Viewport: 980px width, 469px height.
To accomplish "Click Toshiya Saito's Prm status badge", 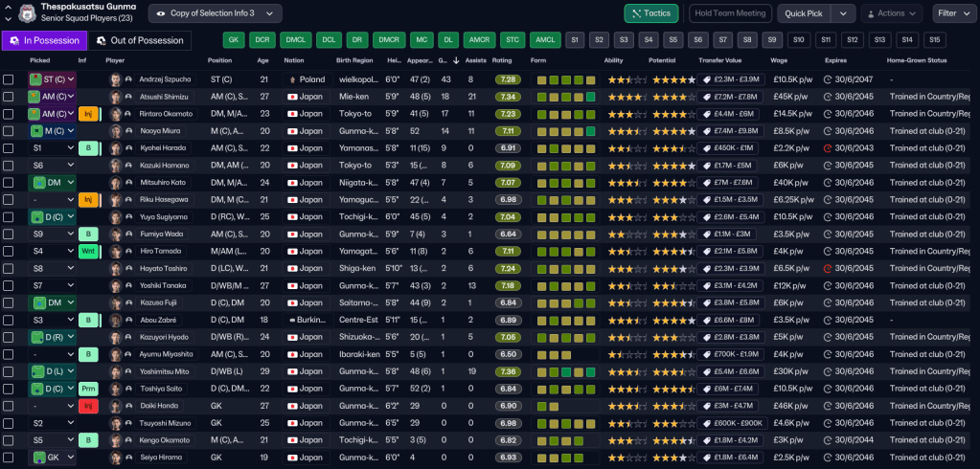I will click(x=88, y=390).
